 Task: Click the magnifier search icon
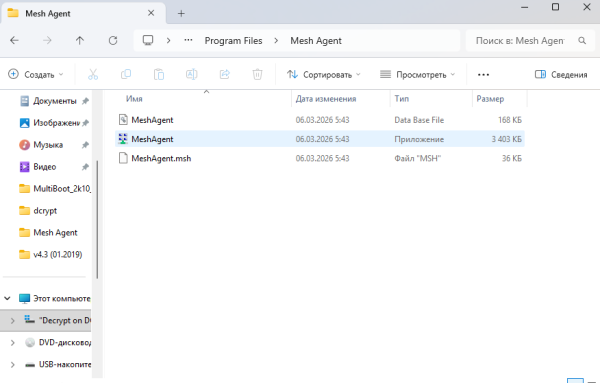(x=582, y=41)
